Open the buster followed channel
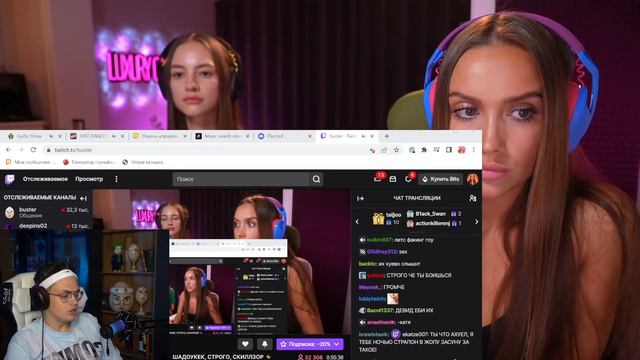Viewport: 640px width, 360px height. (x=46, y=212)
